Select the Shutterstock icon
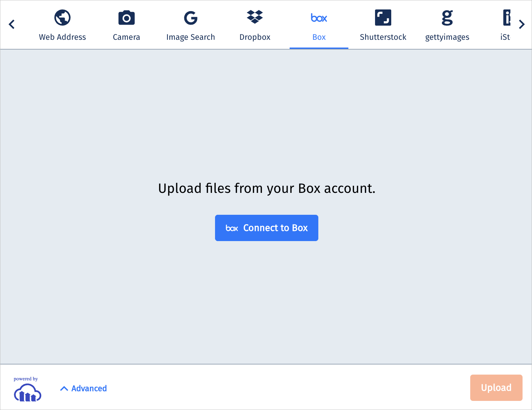 click(383, 18)
